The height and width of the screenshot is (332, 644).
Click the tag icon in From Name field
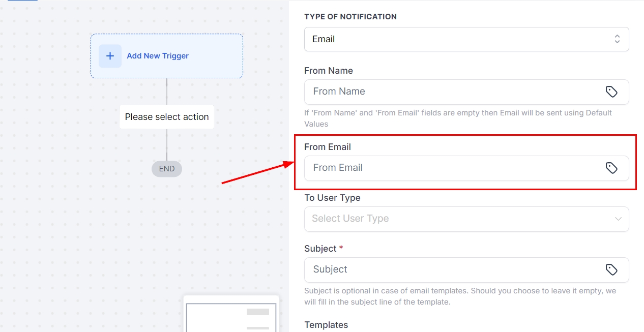point(611,92)
